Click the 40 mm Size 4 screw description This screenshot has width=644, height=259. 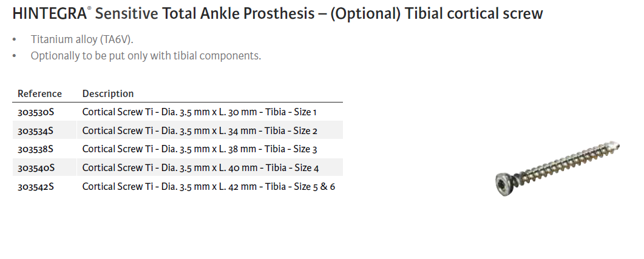200,167
